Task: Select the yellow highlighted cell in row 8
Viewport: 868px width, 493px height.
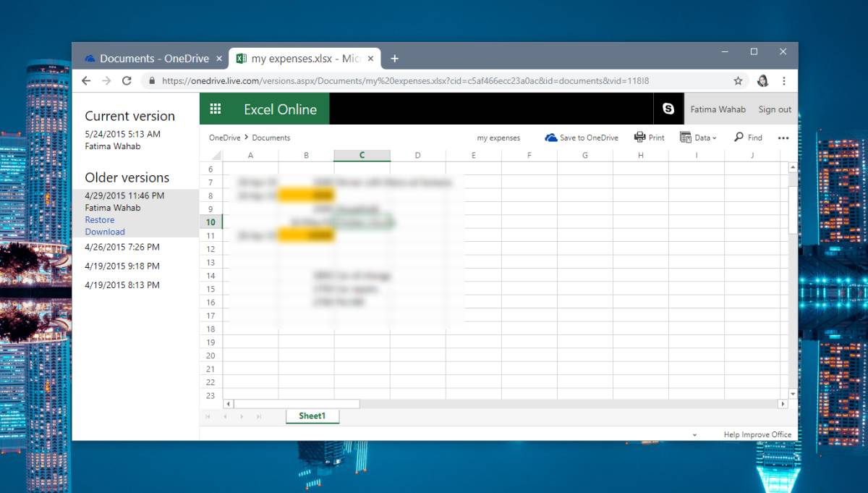Action: (x=306, y=195)
